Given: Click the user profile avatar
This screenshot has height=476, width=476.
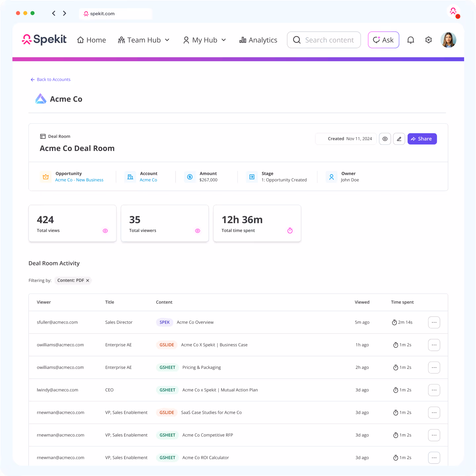Looking at the screenshot, I should (448, 40).
